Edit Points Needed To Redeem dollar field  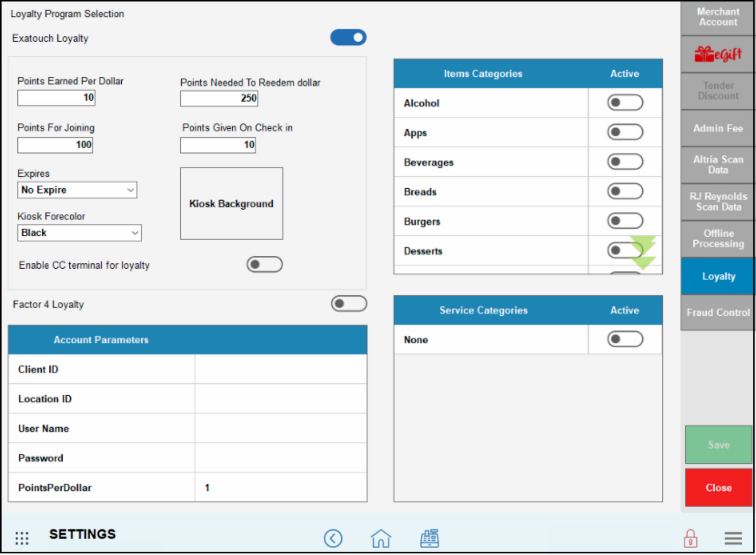(219, 98)
